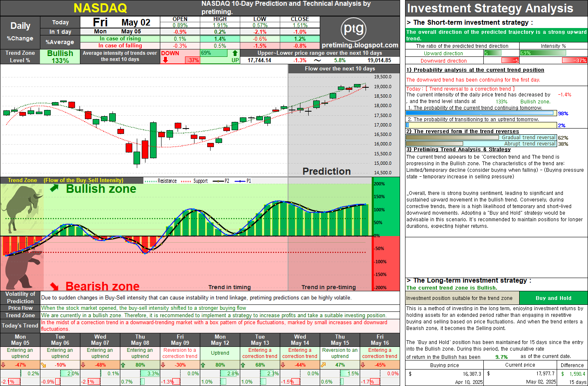This screenshot has width=588, height=386.
Task: Click the ptg circular logo
Action: click(354, 29)
